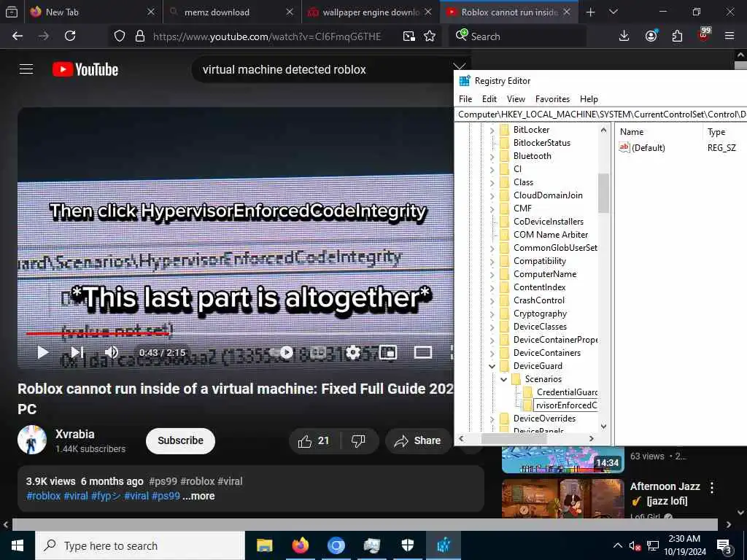
Task: Open picture-in-picture icon in address bar
Action: pos(409,36)
